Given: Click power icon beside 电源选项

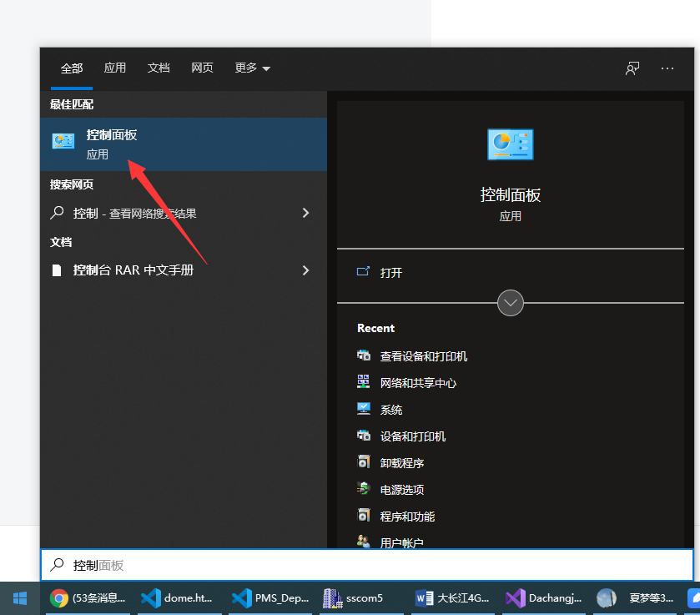Looking at the screenshot, I should click(x=364, y=489).
